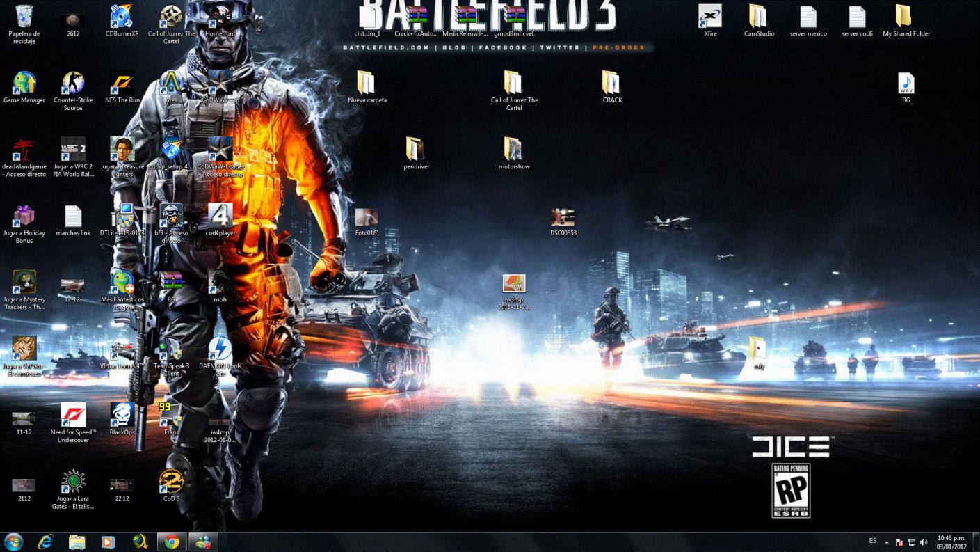The image size is (980, 552).
Task: Select the iw4mp 2012-01-0 file
Action: pos(220,421)
